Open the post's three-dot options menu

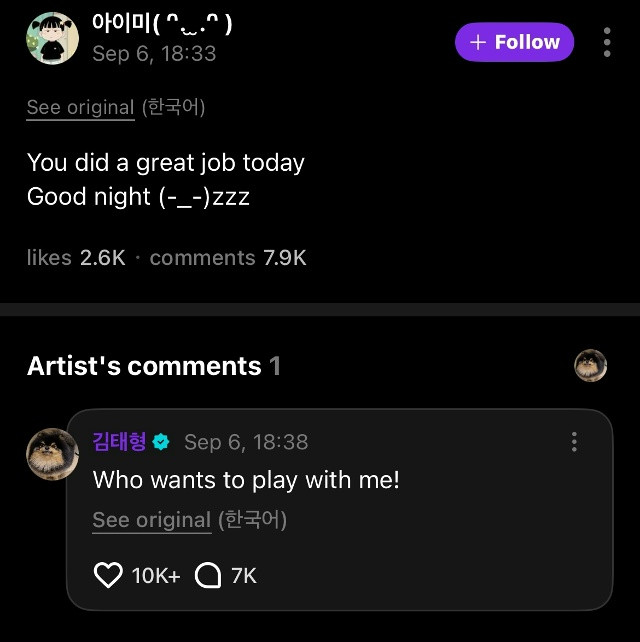pos(607,42)
